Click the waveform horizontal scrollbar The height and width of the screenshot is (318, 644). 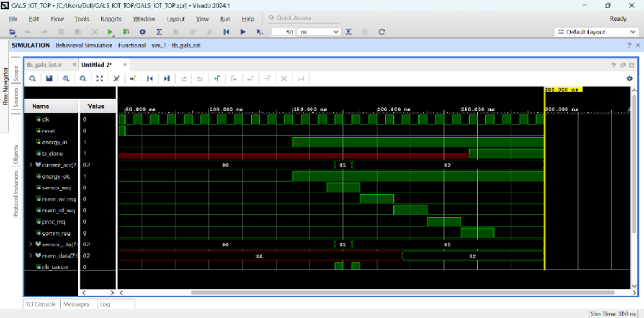pyautogui.click(x=403, y=292)
